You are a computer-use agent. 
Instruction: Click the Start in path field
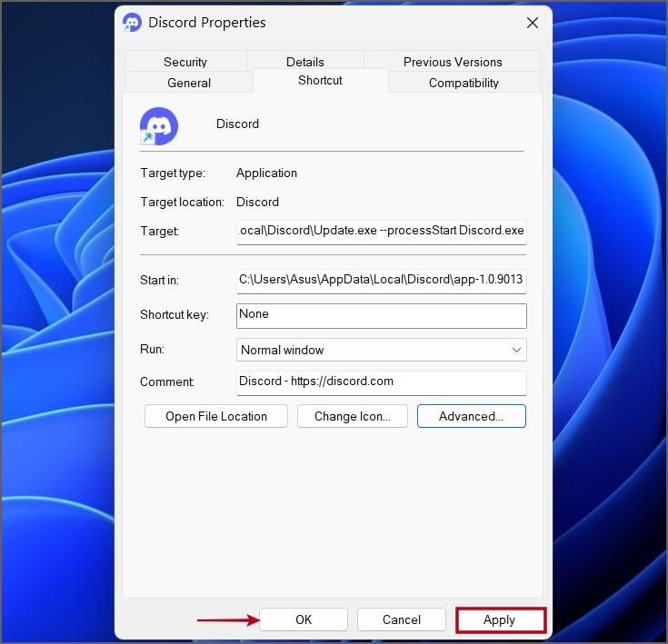click(382, 281)
